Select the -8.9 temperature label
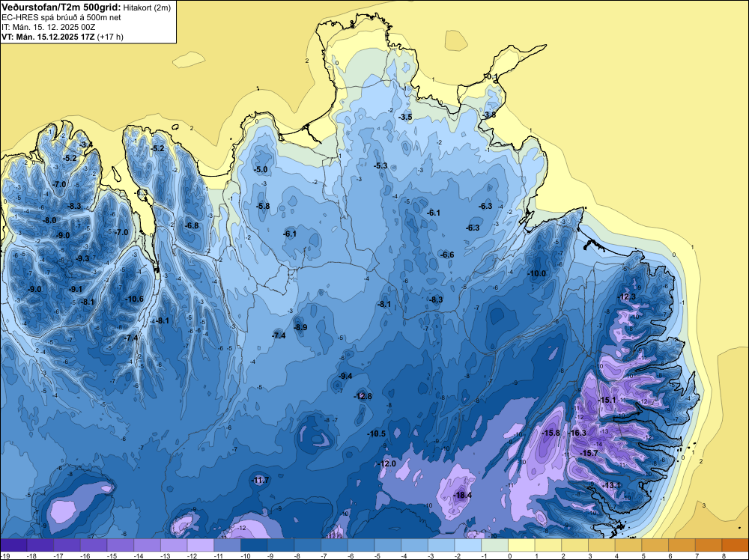Viewport: 749px width, 560px height. point(300,327)
